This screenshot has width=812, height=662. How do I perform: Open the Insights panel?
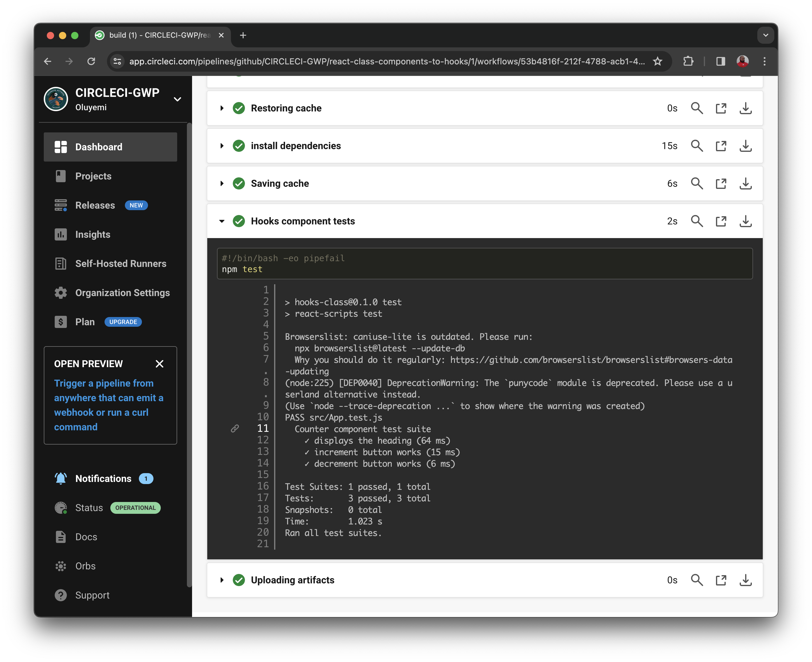pyautogui.click(x=93, y=234)
